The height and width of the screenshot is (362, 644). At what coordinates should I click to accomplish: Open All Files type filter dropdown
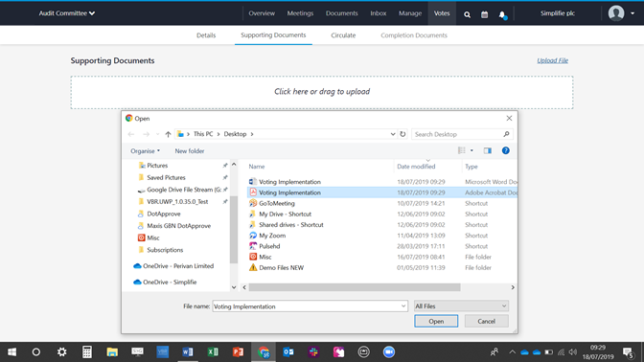(x=461, y=306)
